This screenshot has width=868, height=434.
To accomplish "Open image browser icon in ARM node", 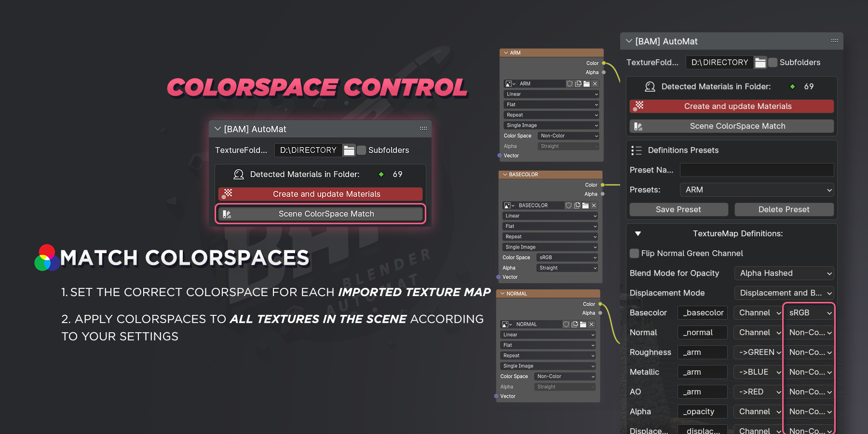I will 510,84.
